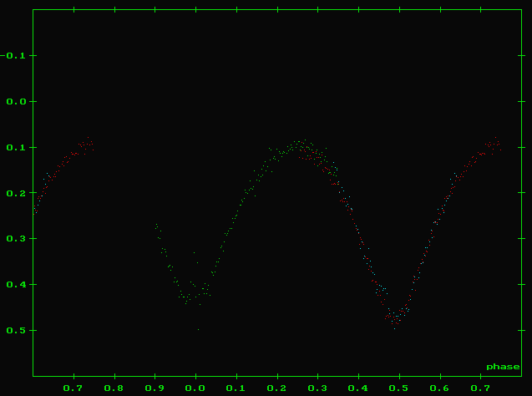Screen dimensions: 532x396
Task: Click the "phase" x-axis label
Action: coord(503,367)
